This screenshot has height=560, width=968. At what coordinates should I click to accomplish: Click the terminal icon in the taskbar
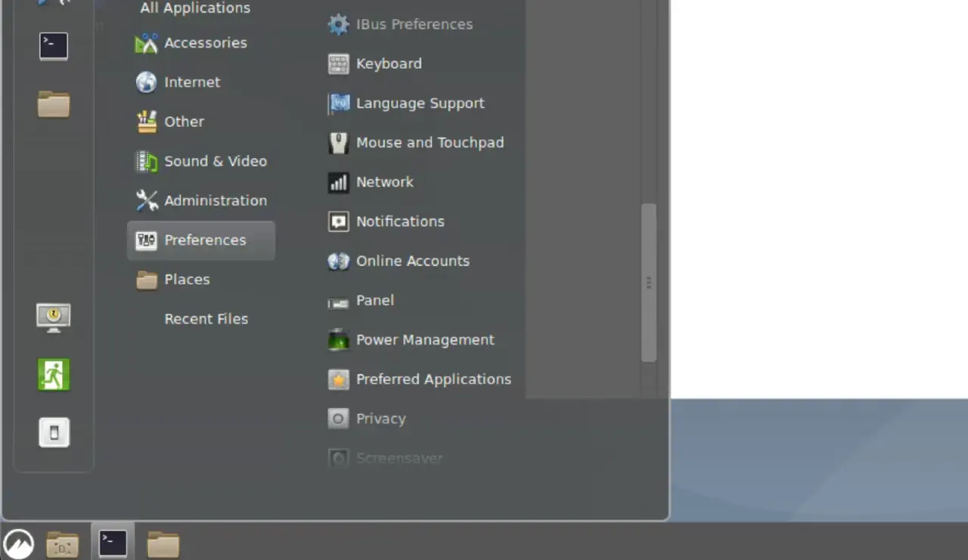(x=113, y=543)
